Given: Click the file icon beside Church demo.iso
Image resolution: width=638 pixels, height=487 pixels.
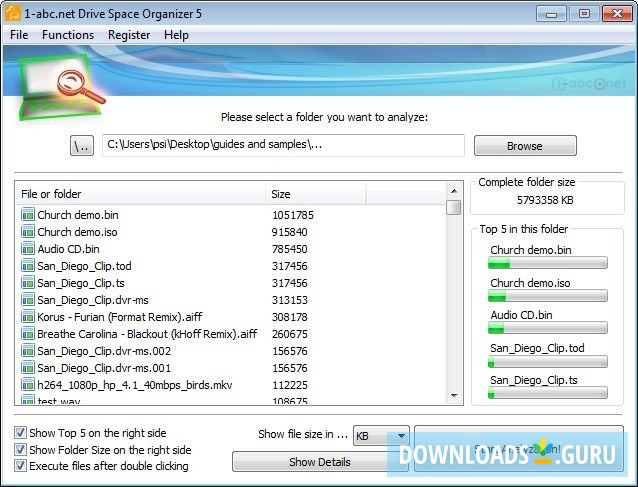Looking at the screenshot, I should (28, 231).
